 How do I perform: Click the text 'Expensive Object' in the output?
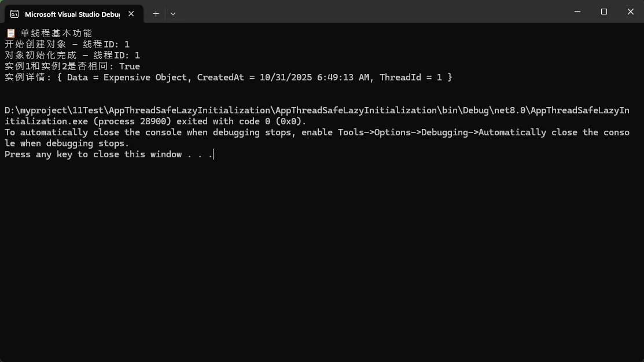(145, 77)
